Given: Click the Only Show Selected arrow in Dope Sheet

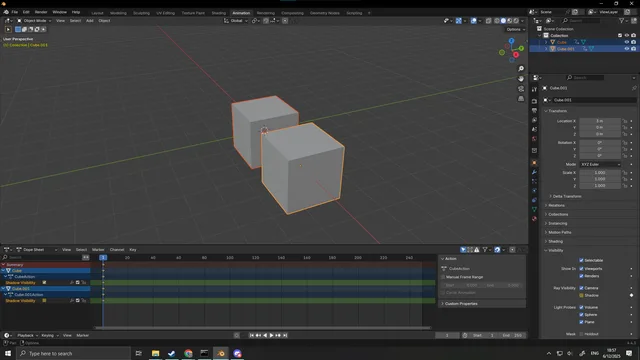Looking at the screenshot, I should [463, 250].
